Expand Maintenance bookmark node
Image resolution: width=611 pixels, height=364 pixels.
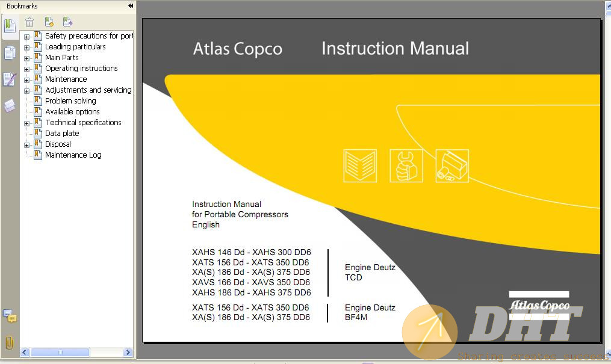pyautogui.click(x=26, y=80)
